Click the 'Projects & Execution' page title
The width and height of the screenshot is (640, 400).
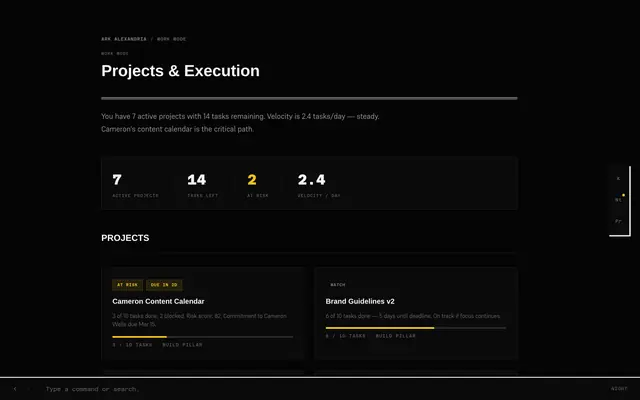point(180,71)
